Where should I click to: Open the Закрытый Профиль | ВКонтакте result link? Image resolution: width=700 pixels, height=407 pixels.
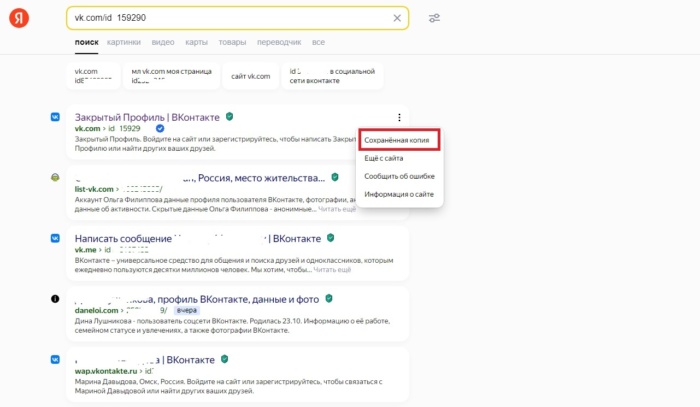tap(147, 117)
